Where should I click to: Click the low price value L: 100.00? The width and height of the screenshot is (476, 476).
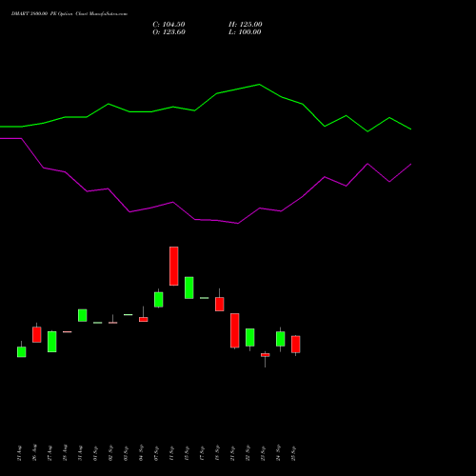[245, 32]
